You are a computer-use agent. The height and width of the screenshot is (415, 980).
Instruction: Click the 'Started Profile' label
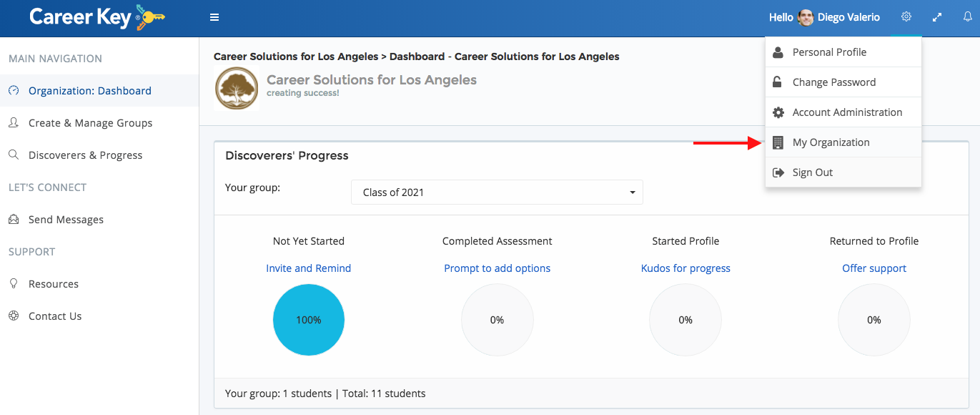click(685, 241)
